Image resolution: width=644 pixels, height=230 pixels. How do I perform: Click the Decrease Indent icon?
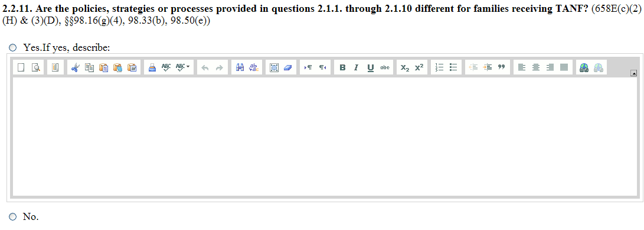(473, 67)
